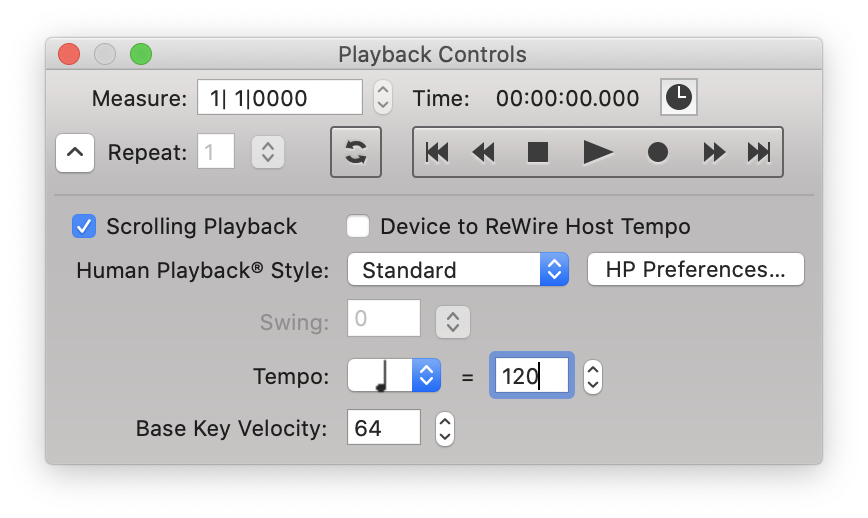Click the Base Key Velocity stepper
Image resolution: width=868 pixels, height=518 pixels.
[445, 428]
